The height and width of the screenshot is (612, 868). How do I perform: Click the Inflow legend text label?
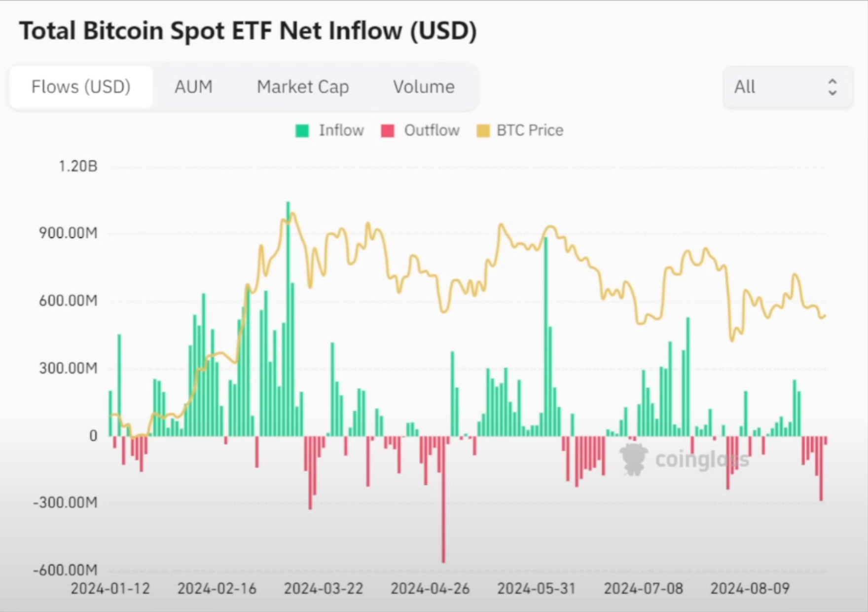(341, 130)
